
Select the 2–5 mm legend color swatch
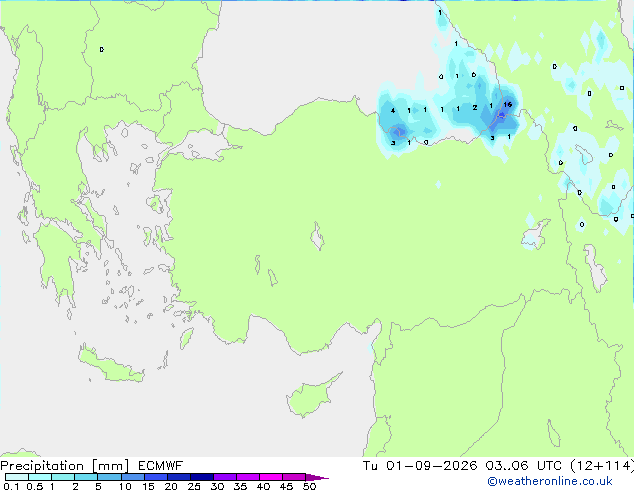tap(86, 477)
